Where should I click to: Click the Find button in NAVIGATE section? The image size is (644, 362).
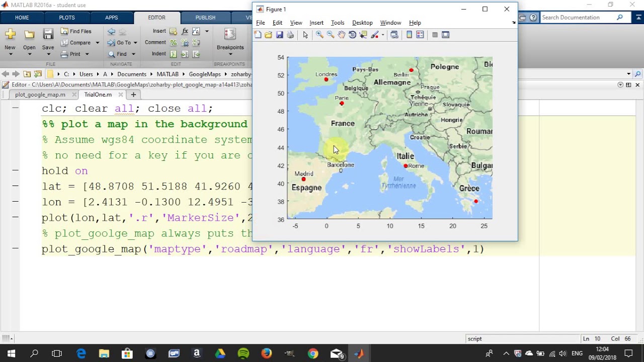click(117, 54)
